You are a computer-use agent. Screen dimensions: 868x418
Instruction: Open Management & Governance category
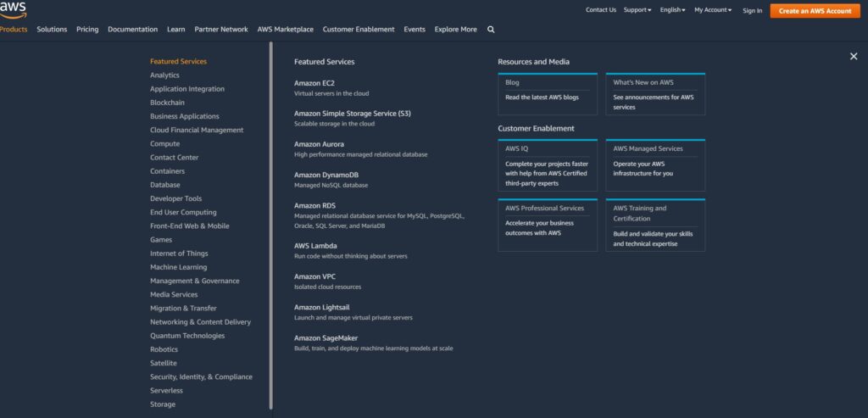[x=195, y=281]
